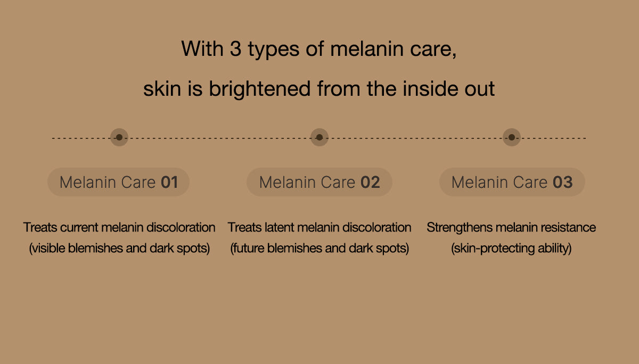
Task: Click the bold '01' number in the first pill
Action: pos(169,183)
